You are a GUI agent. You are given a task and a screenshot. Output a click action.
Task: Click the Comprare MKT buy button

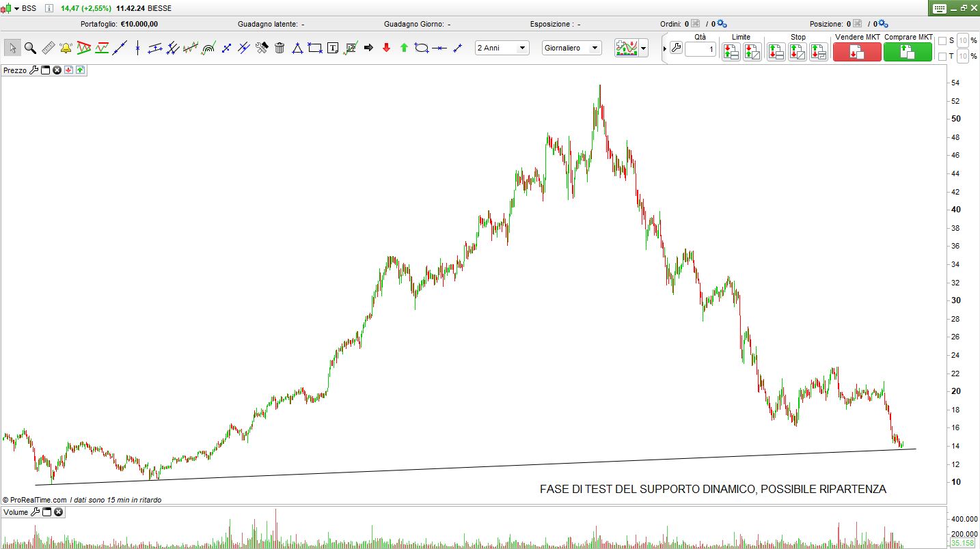(x=908, y=51)
